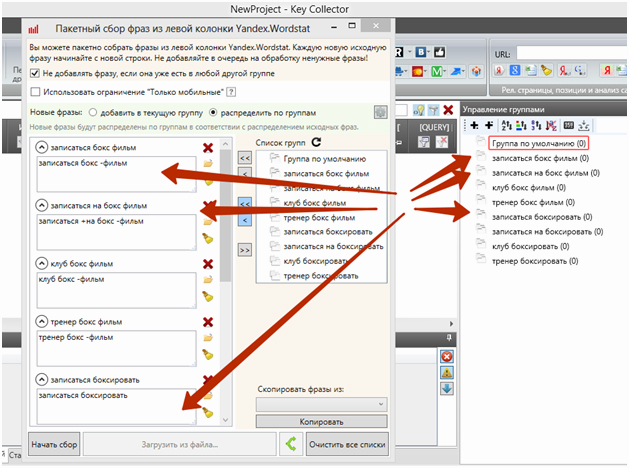Screen dimensions: 629x468
Task: Load file into 'клуб бокс фильм' block
Action: point(208,280)
